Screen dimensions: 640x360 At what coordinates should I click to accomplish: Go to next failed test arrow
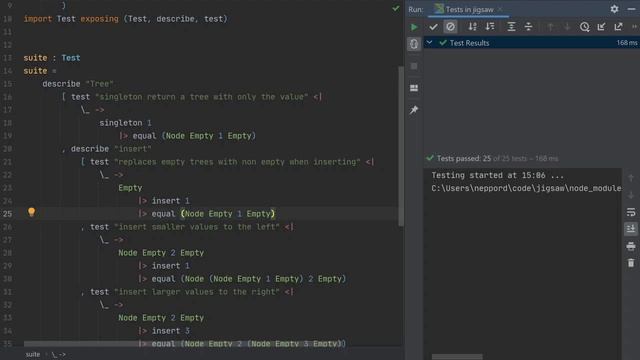[567, 27]
